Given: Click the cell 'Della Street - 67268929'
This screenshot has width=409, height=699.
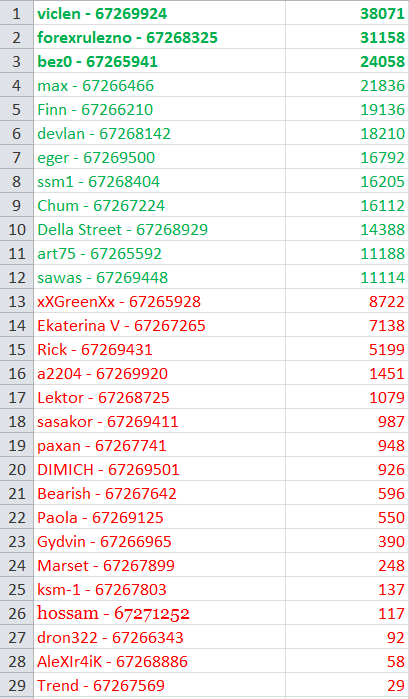Looking at the screenshot, I should (159, 229).
